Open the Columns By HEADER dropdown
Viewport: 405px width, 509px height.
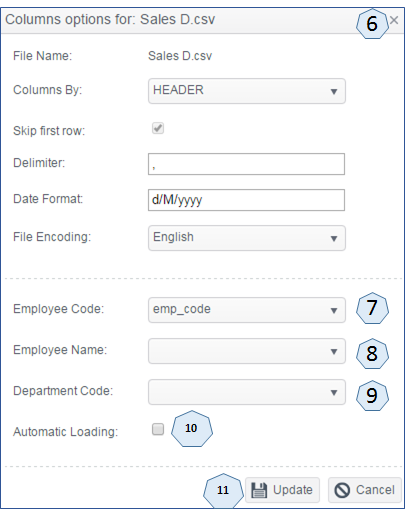click(x=247, y=91)
